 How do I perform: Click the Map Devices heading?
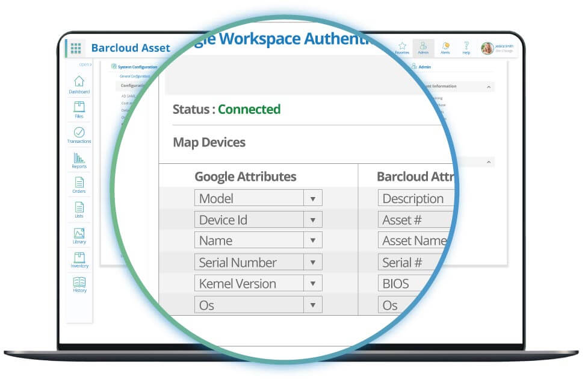tap(209, 142)
